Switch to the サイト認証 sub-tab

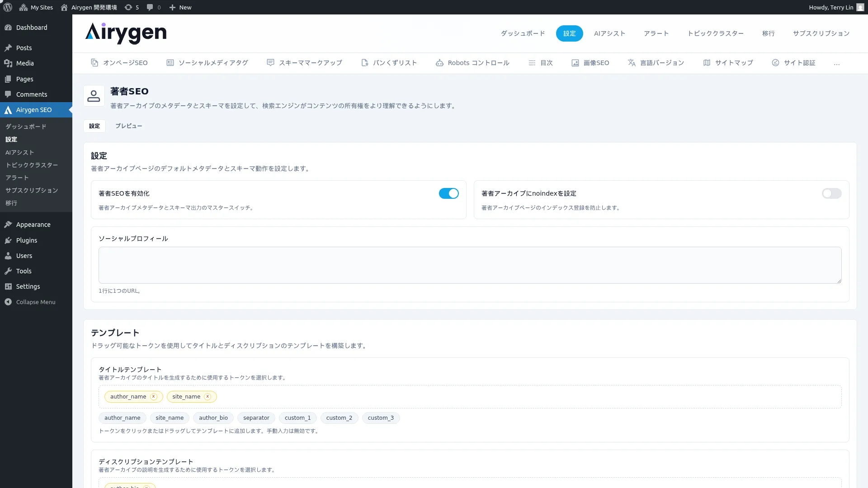[x=794, y=63]
